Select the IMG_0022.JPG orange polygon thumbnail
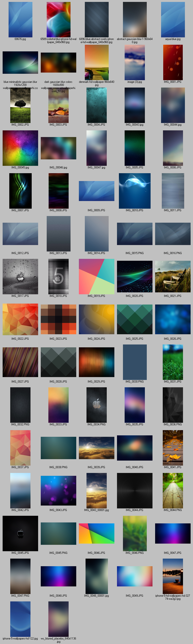The image size is (193, 644). (x=20, y=319)
